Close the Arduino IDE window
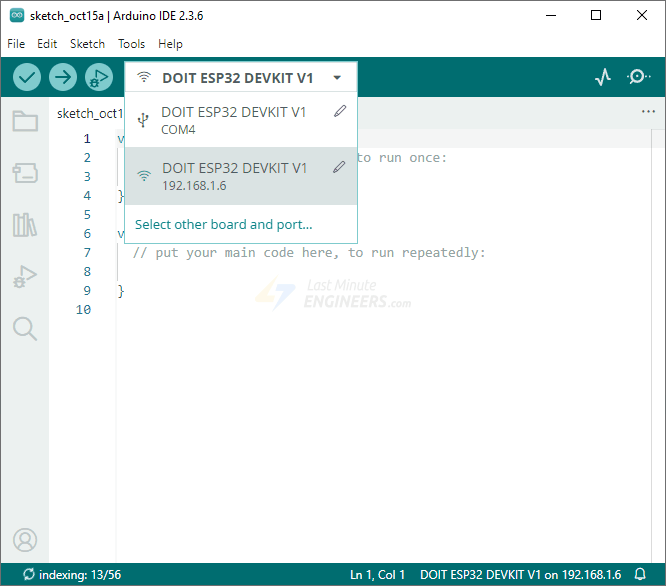The width and height of the screenshot is (666, 586). [642, 15]
